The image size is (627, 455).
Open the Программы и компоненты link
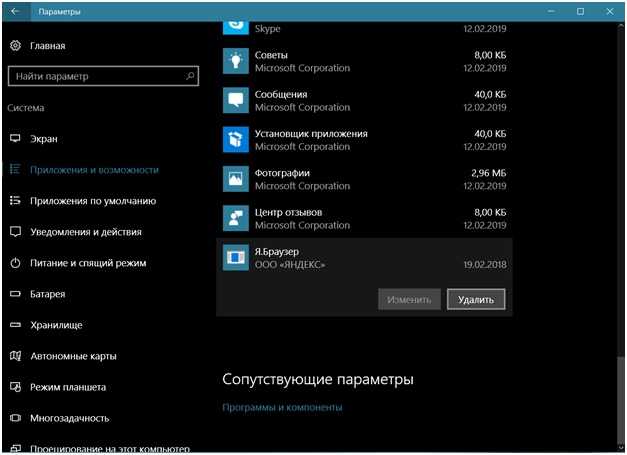(x=282, y=407)
